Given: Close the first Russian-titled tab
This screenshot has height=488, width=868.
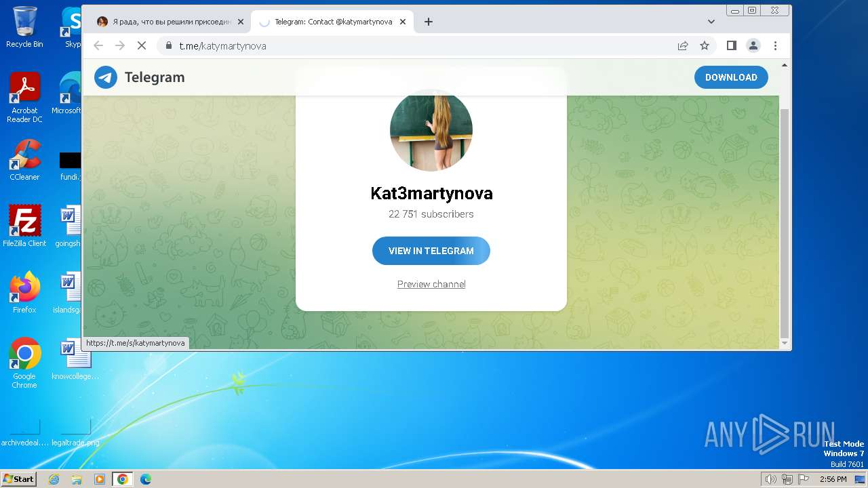Looking at the screenshot, I should (x=240, y=22).
